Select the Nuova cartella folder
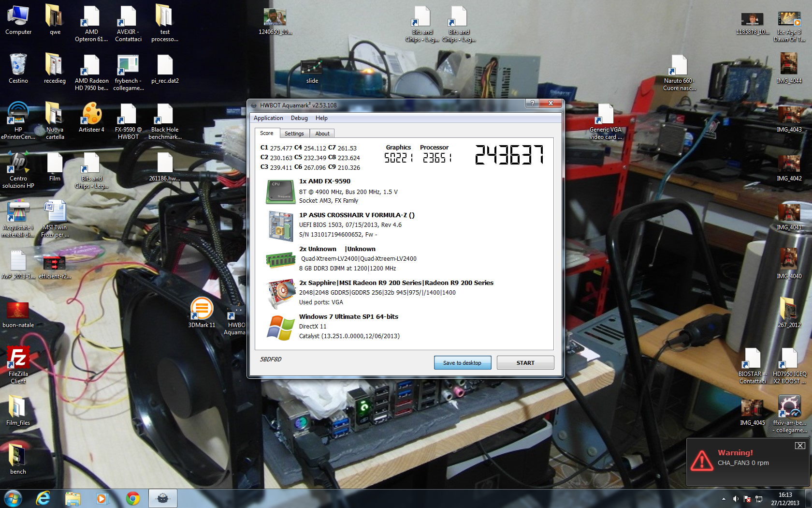812x508 pixels. tap(55, 120)
